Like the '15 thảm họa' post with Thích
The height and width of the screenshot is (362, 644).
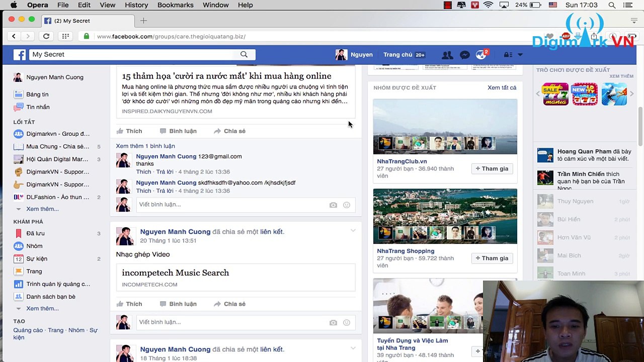tap(129, 131)
